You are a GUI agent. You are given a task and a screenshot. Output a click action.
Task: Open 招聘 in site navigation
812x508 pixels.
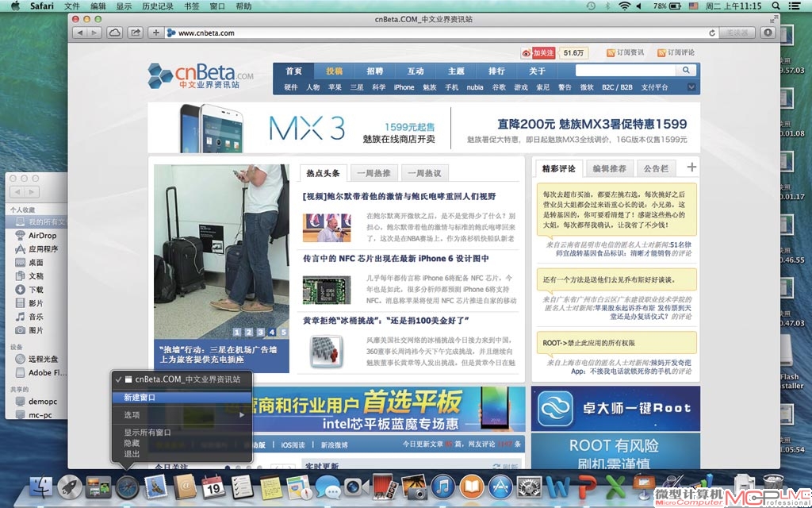pyautogui.click(x=375, y=71)
